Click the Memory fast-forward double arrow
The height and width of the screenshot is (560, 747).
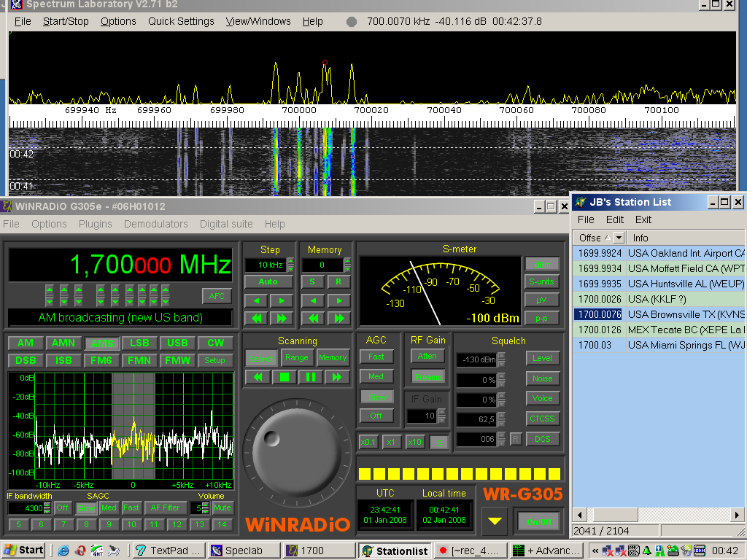coord(338,318)
